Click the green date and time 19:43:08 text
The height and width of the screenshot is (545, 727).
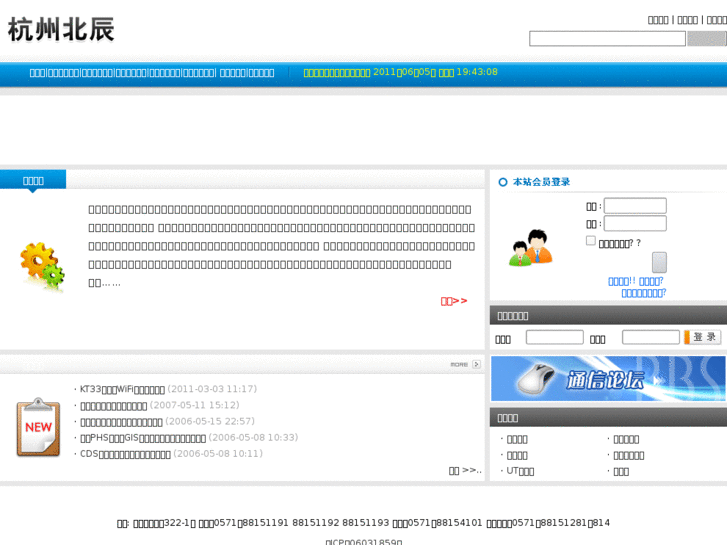401,72
